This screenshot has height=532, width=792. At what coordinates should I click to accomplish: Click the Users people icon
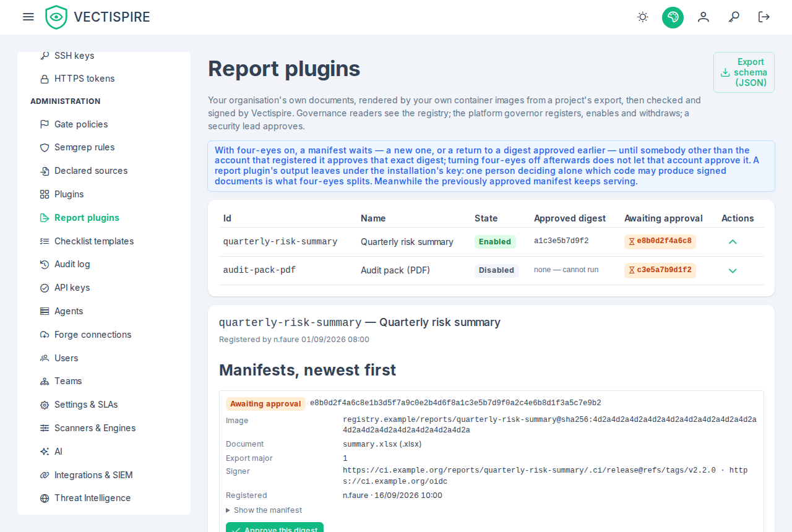coord(45,358)
